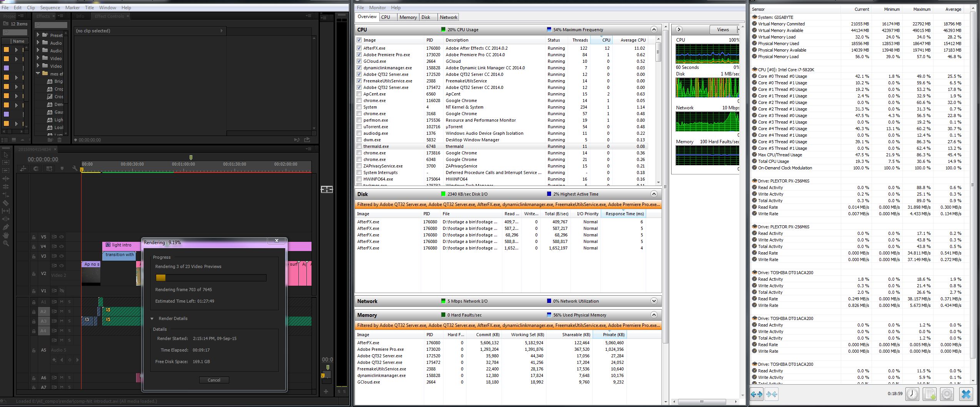Open the Monitor menu in Resource Monitor
Viewport: 980px width, 407px height.
pos(377,7)
